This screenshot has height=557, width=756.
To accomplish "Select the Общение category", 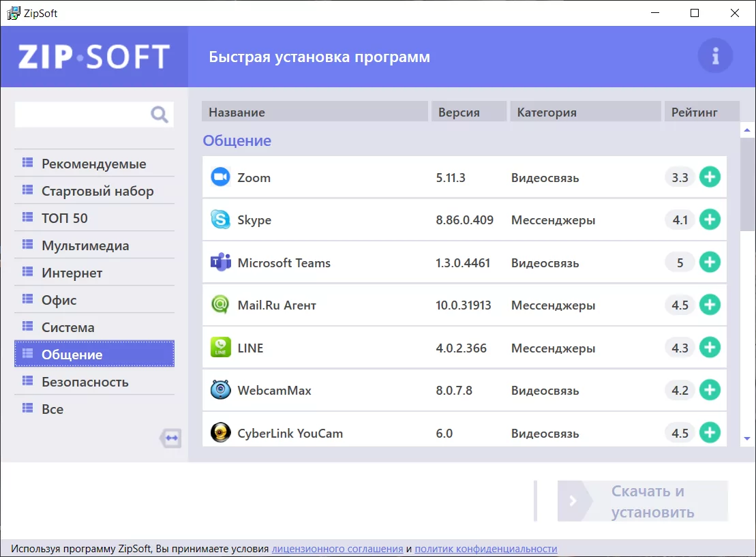I will [95, 354].
